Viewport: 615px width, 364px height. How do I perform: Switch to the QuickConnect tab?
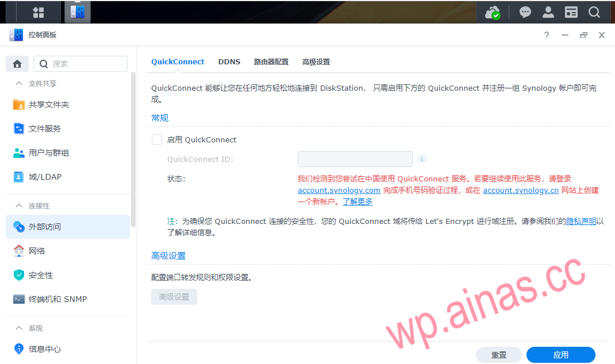pyautogui.click(x=178, y=61)
